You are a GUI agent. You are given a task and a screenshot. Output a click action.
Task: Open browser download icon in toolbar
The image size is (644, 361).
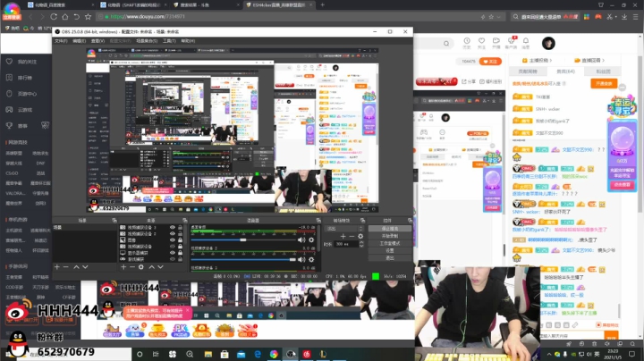[624, 17]
